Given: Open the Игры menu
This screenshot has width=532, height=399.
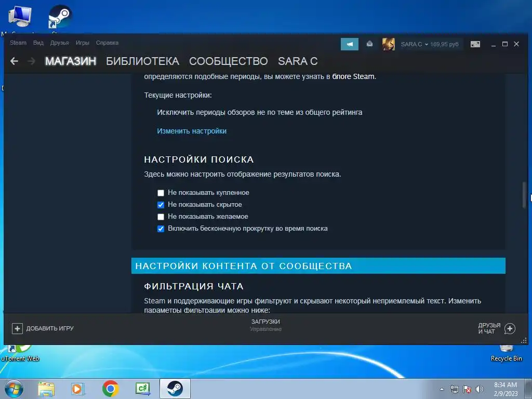Looking at the screenshot, I should [x=83, y=43].
